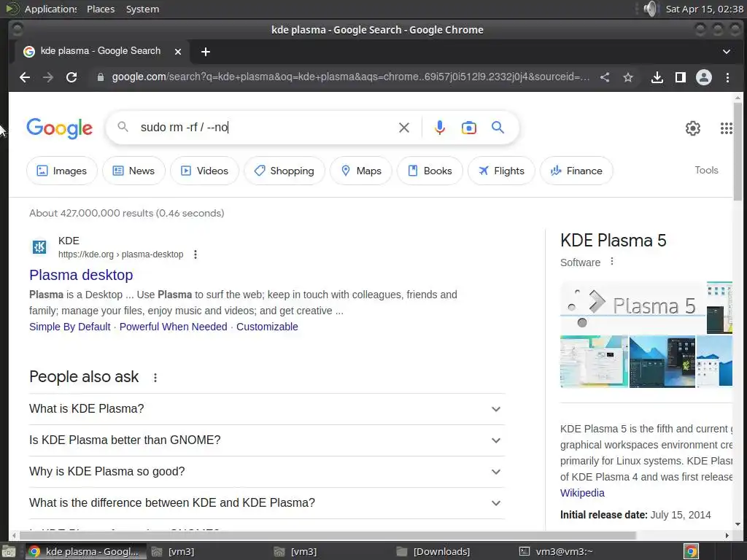View site lock information icon
The height and width of the screenshot is (560, 747).
click(x=101, y=77)
